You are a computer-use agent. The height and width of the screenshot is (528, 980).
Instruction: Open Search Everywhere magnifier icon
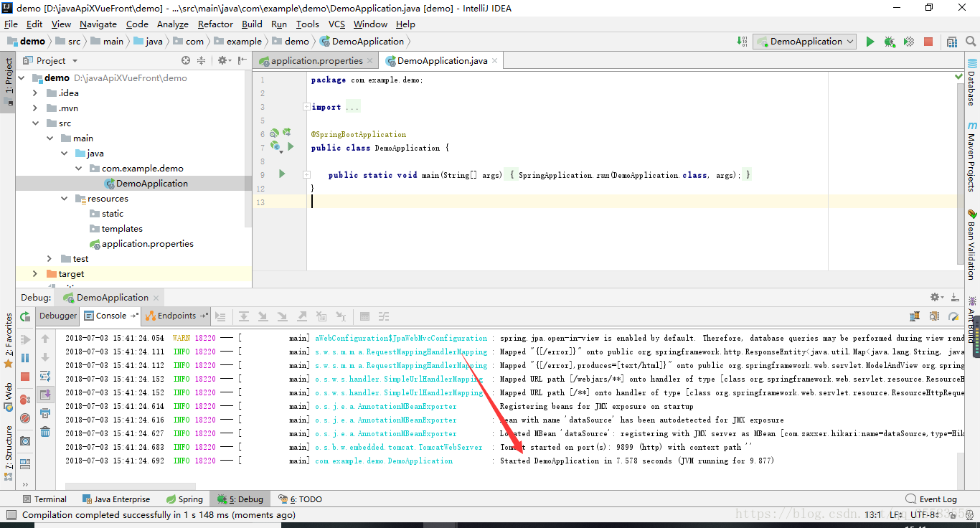point(969,42)
